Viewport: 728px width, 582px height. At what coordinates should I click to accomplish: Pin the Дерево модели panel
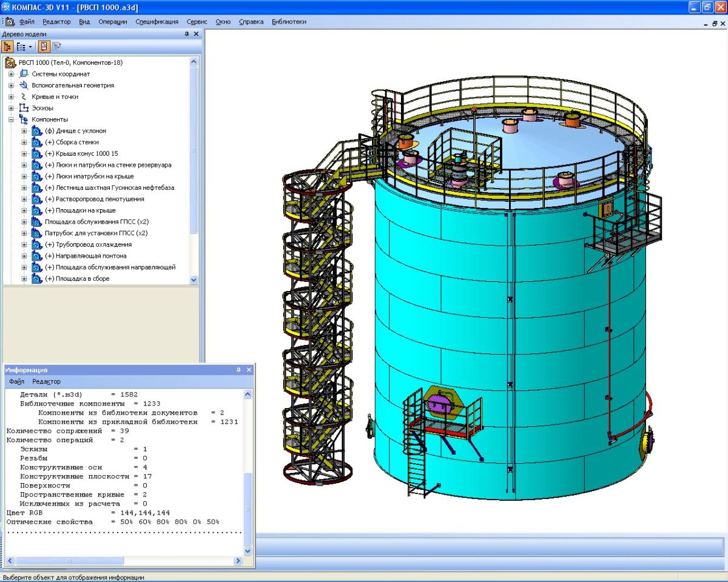[187, 34]
